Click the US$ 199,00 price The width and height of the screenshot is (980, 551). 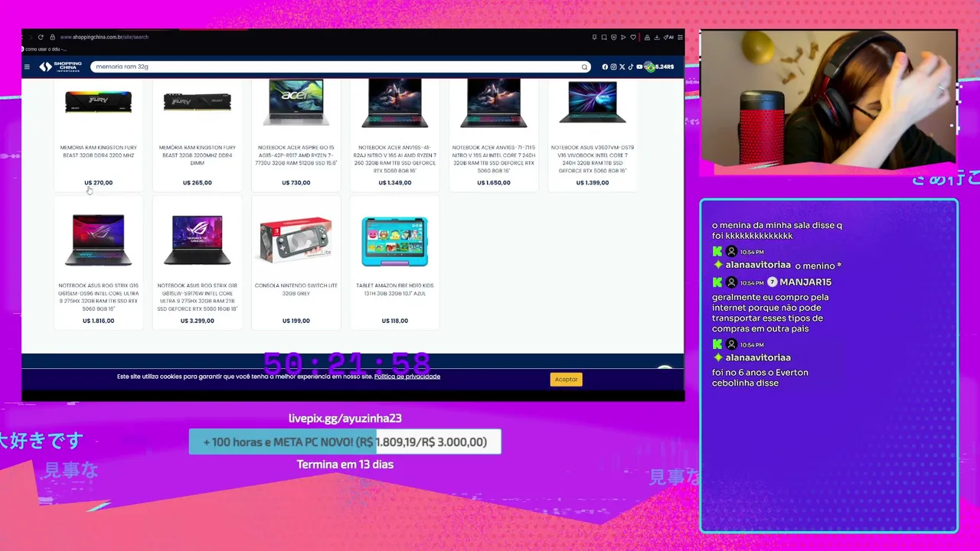tap(296, 321)
